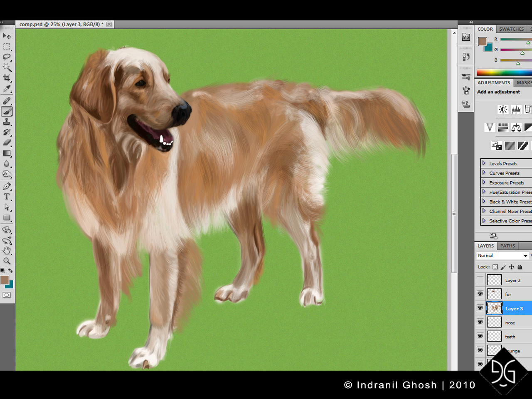Select the Hand tool
Screen dimensions: 532x399
coord(7,251)
